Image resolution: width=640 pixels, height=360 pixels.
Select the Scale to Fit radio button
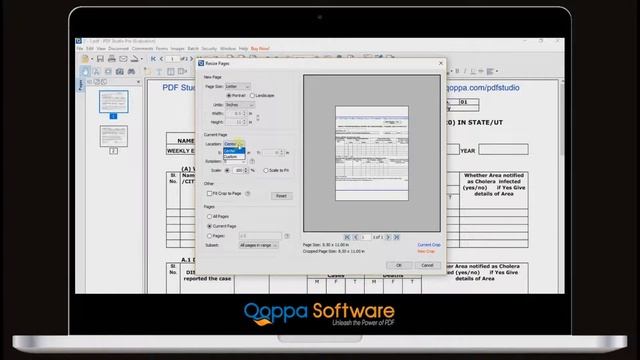click(266, 170)
